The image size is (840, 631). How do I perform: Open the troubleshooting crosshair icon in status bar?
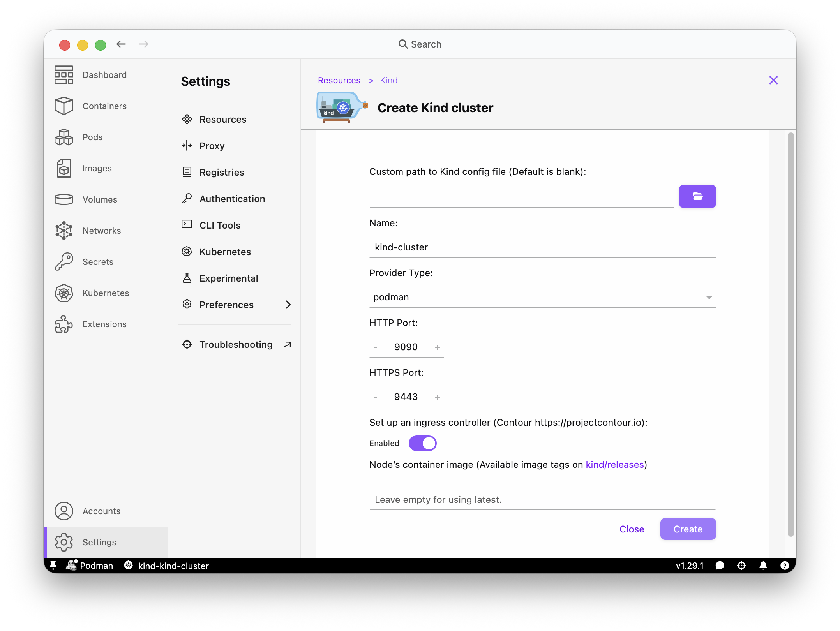741,566
